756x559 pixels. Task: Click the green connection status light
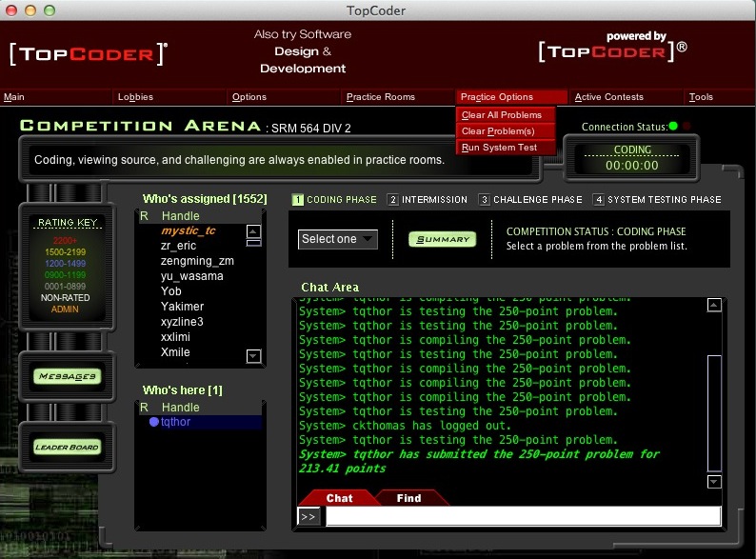click(x=673, y=126)
